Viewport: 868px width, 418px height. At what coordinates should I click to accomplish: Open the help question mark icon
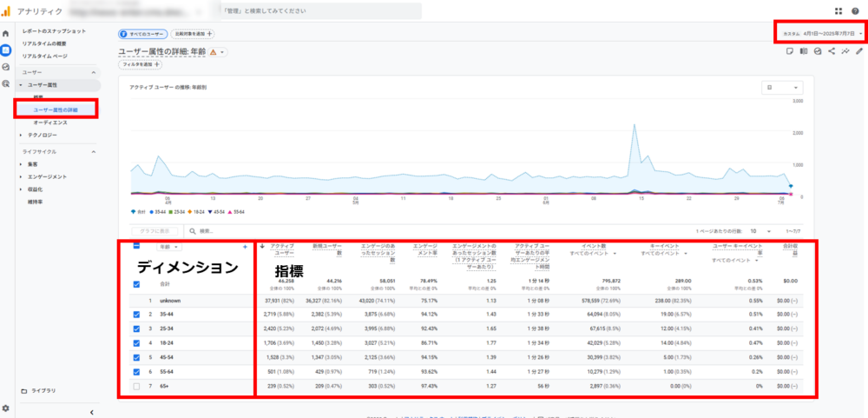(x=855, y=11)
